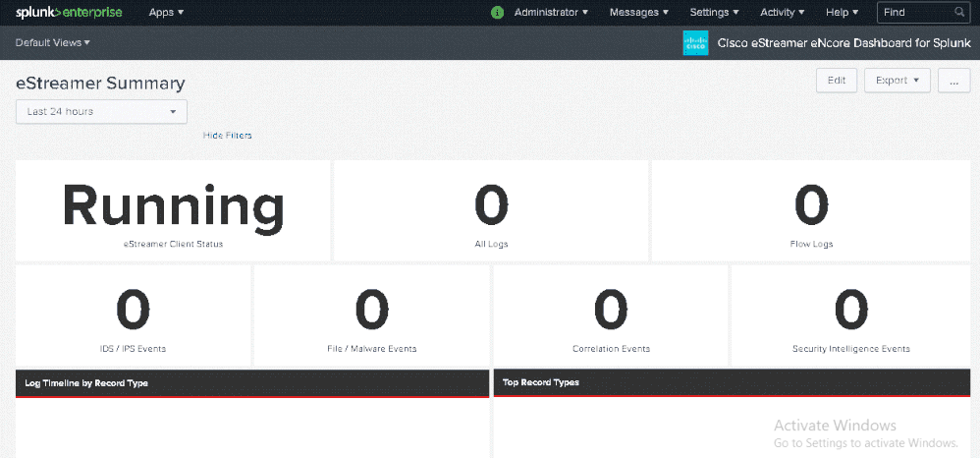This screenshot has width=980, height=458.
Task: Click the Security Intelligence Events label
Action: [x=850, y=349]
